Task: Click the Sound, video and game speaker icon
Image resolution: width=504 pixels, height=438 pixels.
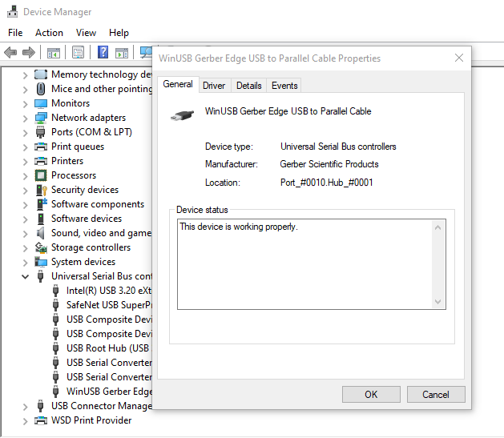Action: 41,233
